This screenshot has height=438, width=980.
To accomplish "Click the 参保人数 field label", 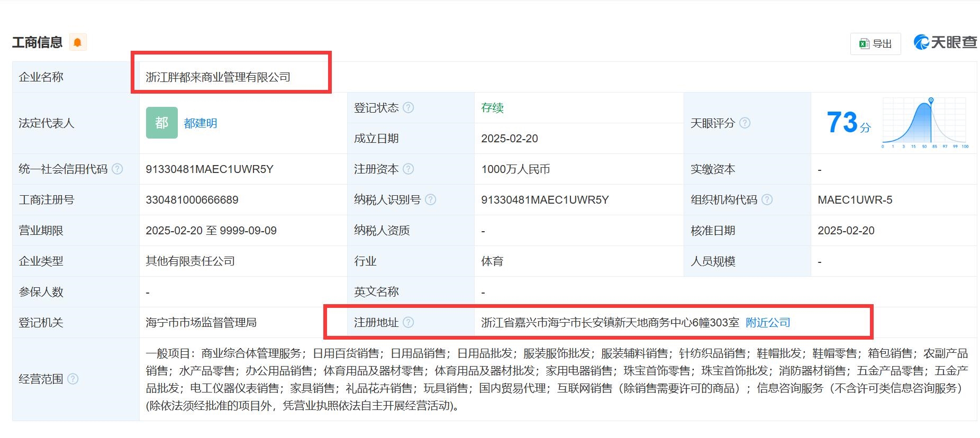I will (41, 292).
